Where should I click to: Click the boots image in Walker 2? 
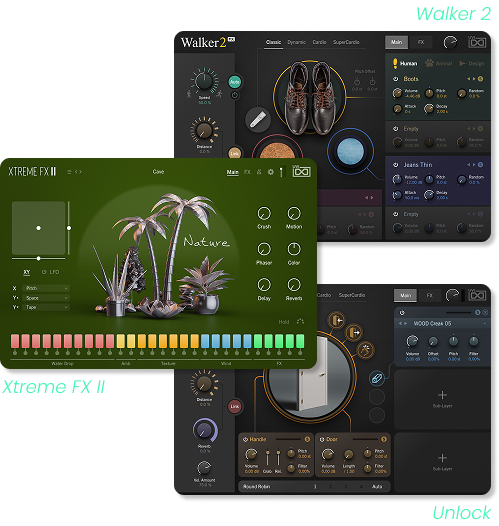(310, 97)
